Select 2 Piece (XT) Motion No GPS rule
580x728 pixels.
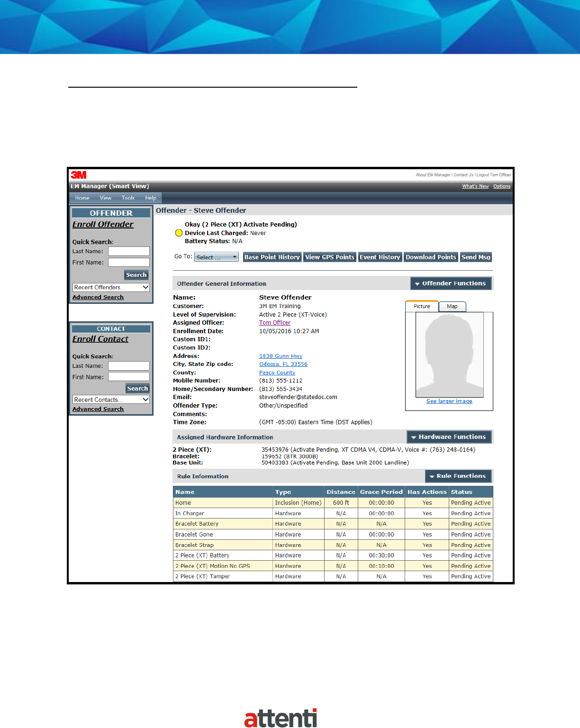(x=212, y=566)
